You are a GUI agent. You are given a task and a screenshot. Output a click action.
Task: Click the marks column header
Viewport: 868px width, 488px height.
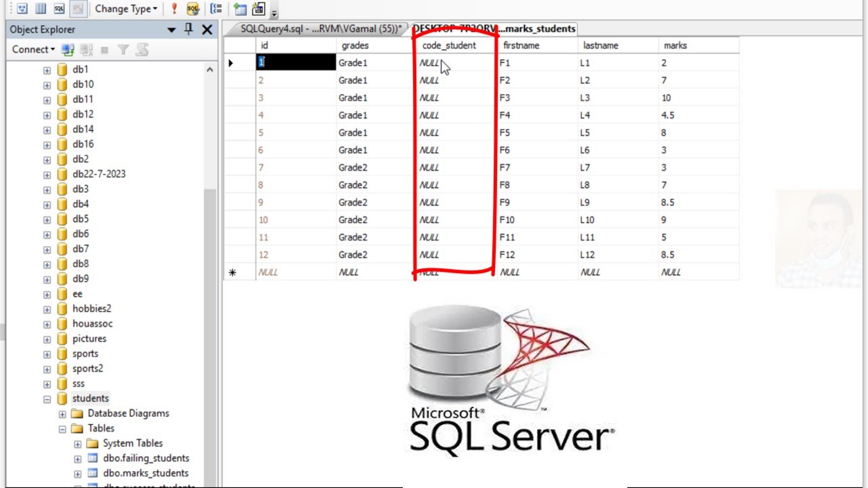[698, 45]
